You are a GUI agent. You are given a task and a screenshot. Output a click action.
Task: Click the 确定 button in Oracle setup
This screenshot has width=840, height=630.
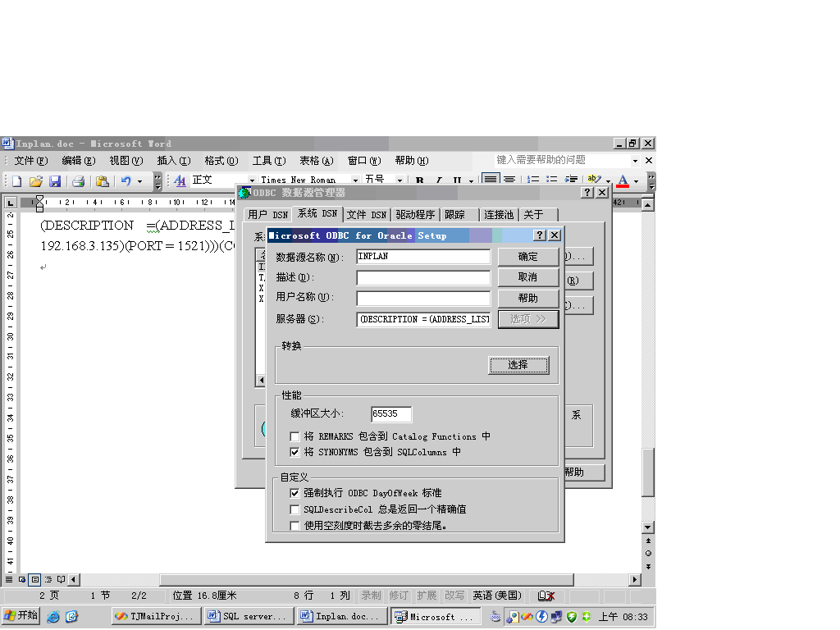click(528, 256)
